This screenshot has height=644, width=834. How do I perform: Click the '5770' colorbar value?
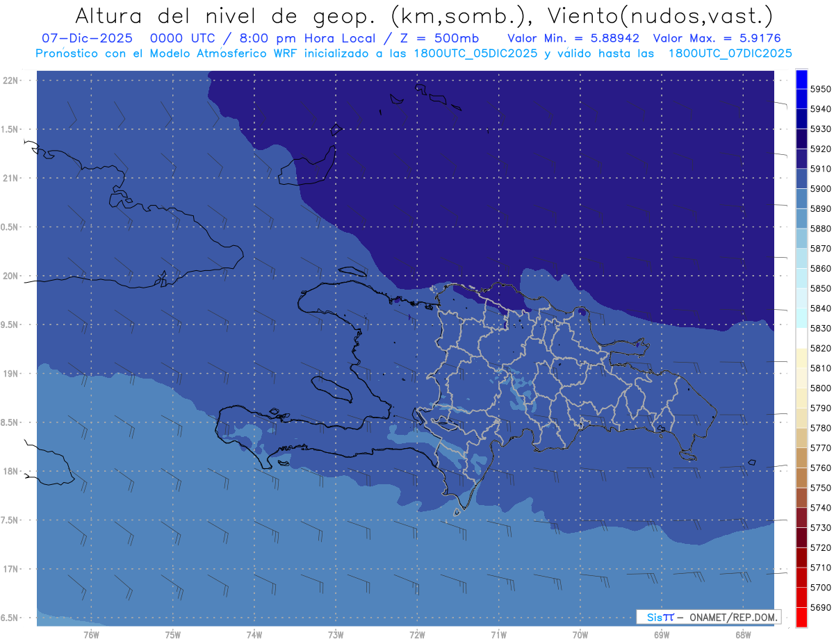coord(821,448)
